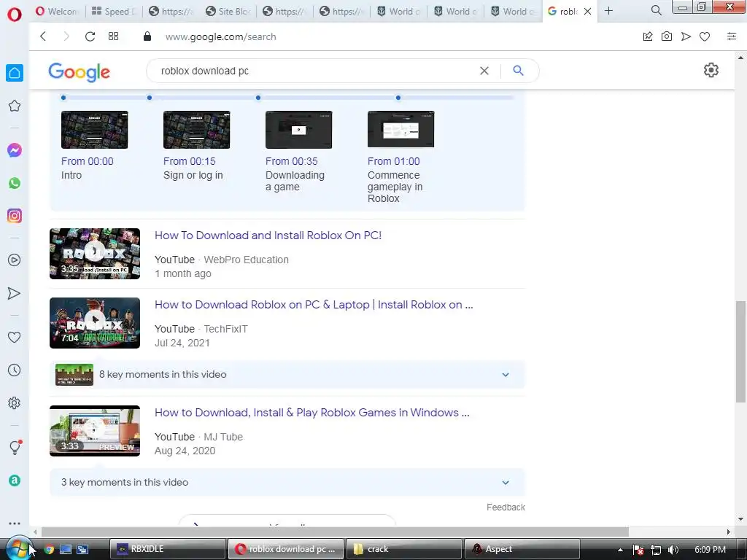
Task: Open the toolbar edit page icon
Action: [x=648, y=36]
